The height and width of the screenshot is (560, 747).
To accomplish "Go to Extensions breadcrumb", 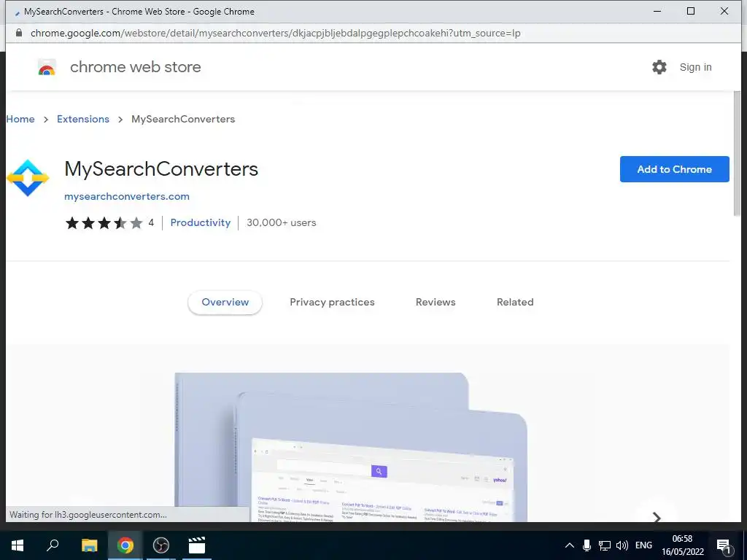I will click(83, 119).
